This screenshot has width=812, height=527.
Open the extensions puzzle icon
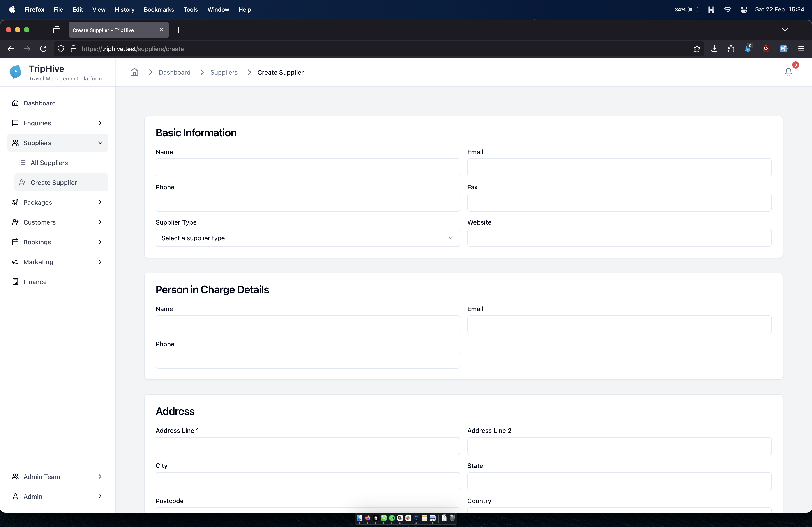tap(731, 49)
